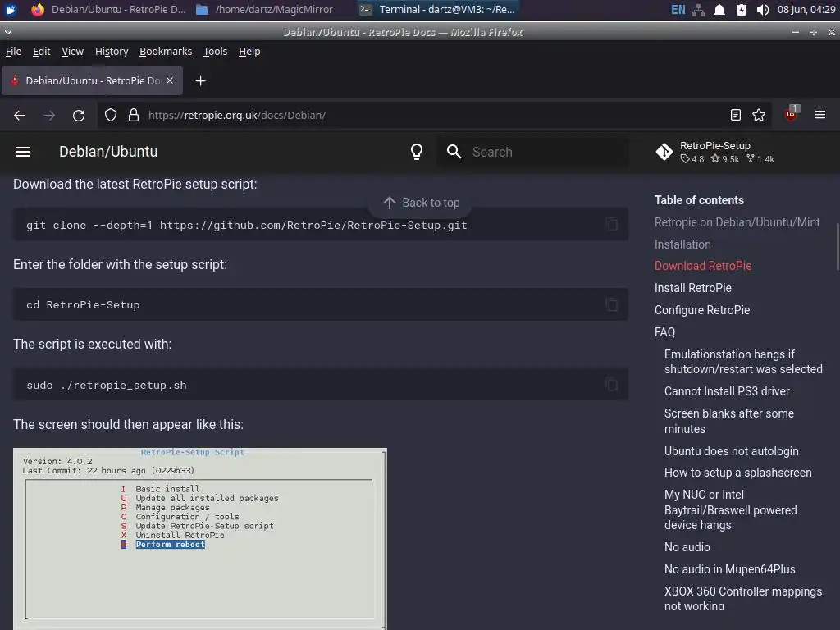The image size is (840, 630).
Task: Switch to Terminal window in taskbar
Action: pyautogui.click(x=437, y=10)
